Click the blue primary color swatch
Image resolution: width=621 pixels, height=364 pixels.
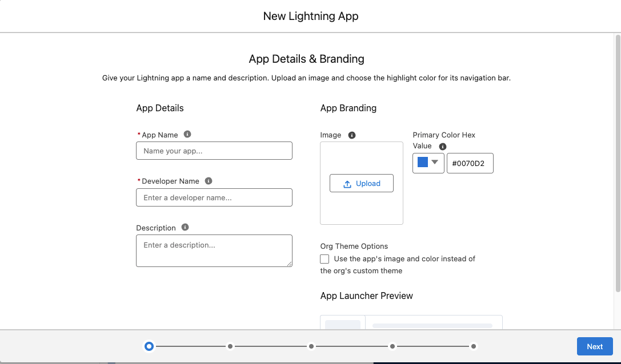point(423,163)
